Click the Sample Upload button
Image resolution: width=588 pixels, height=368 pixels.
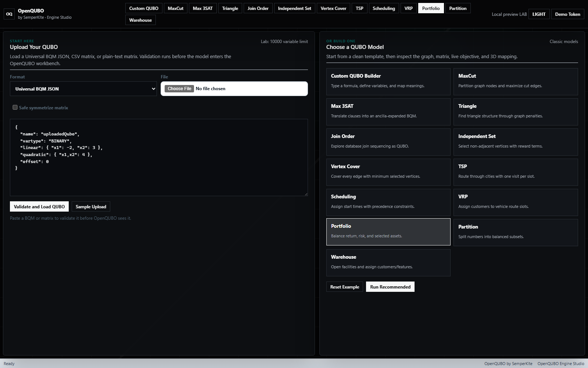[x=91, y=206]
